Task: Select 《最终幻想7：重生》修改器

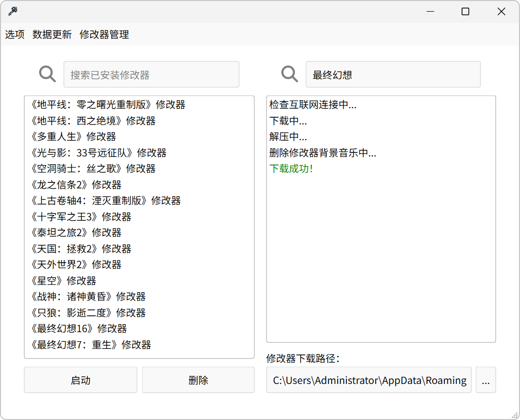Action: [139, 345]
